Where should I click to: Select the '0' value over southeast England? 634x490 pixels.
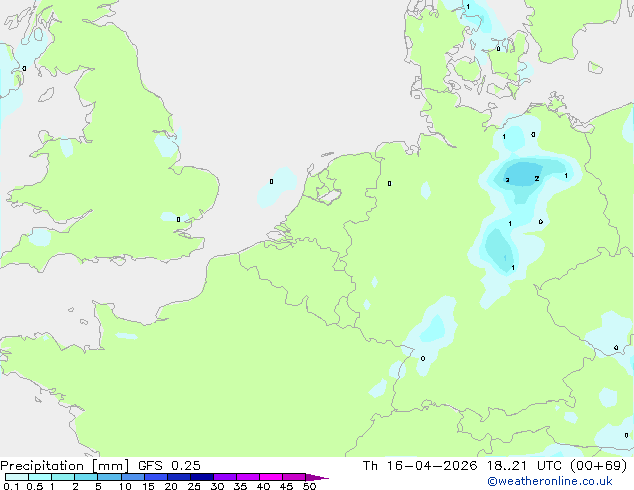[x=178, y=220]
